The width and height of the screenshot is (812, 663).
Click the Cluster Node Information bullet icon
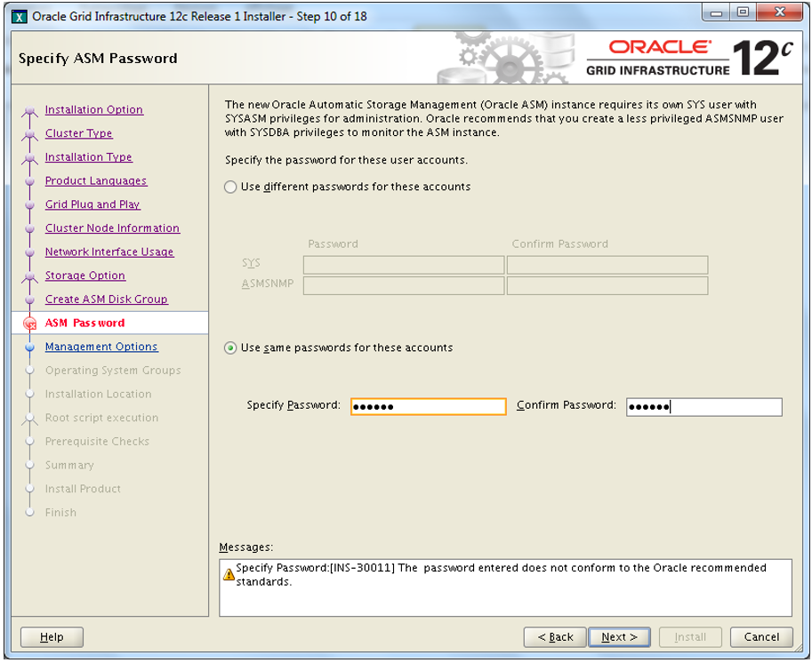[x=30, y=228]
